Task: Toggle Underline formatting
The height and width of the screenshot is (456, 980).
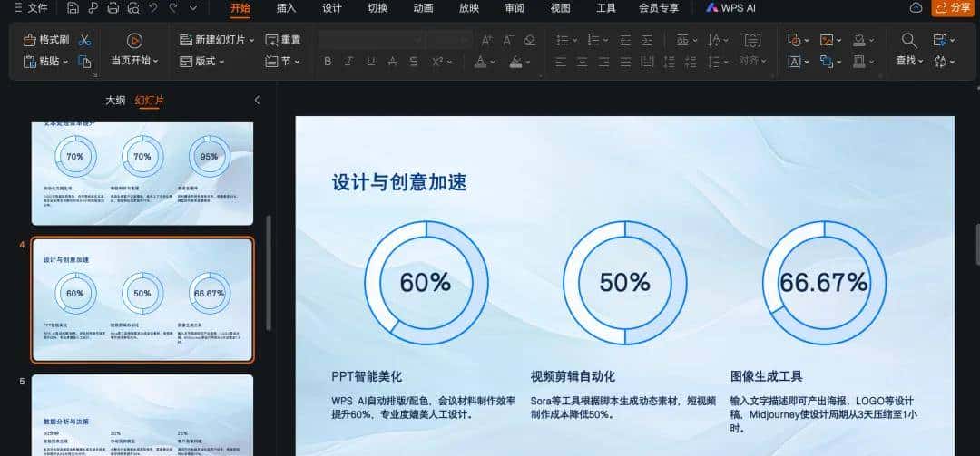Action: (x=370, y=62)
